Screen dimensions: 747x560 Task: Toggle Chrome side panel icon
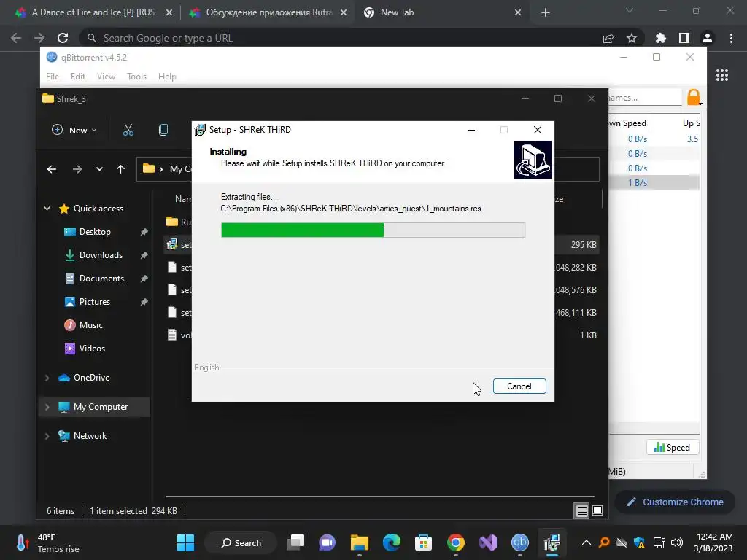coord(684,38)
